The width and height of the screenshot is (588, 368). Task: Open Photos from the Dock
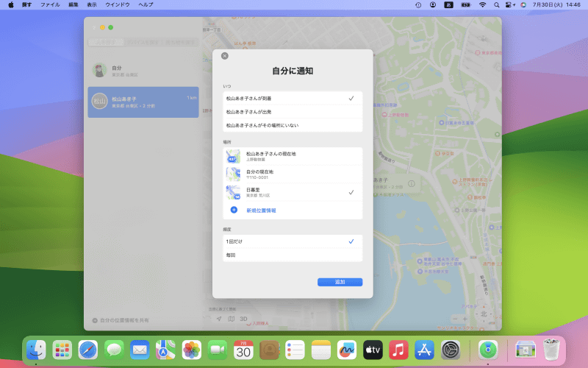click(x=192, y=350)
